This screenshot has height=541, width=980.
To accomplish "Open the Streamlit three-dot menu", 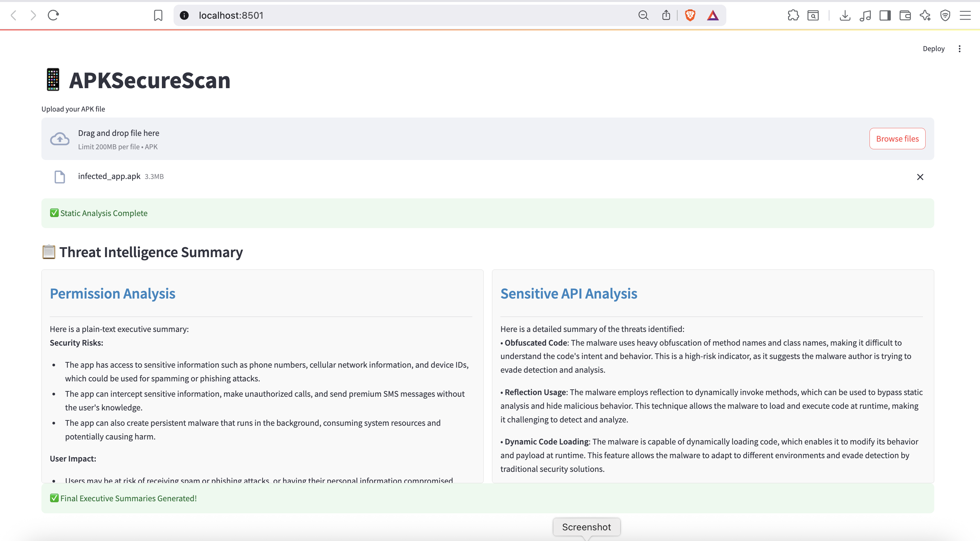I will tap(959, 49).
